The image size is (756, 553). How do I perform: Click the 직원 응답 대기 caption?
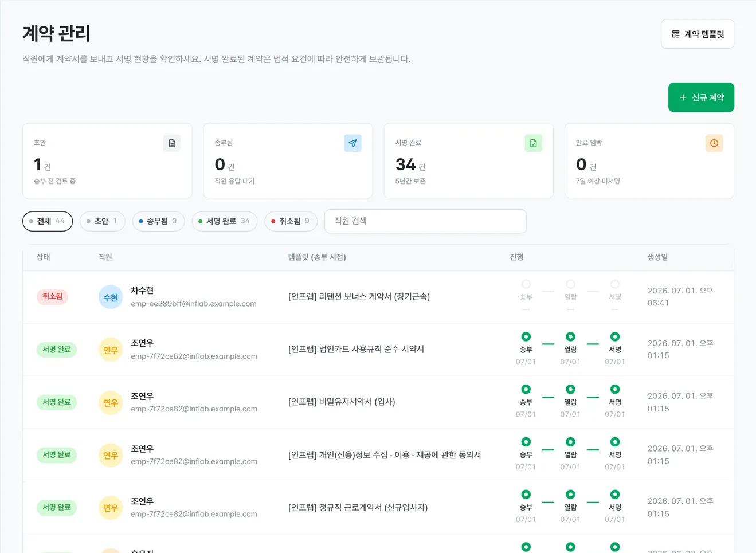234,181
